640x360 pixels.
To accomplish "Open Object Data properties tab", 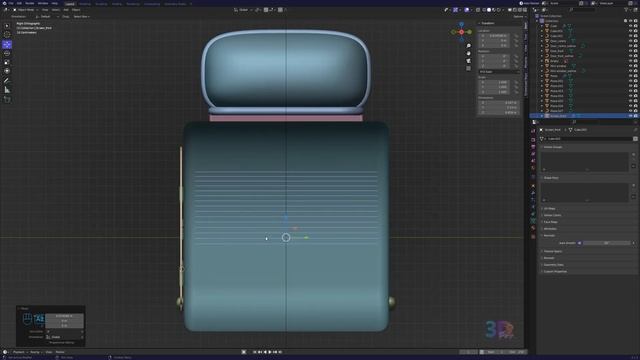I will (533, 221).
